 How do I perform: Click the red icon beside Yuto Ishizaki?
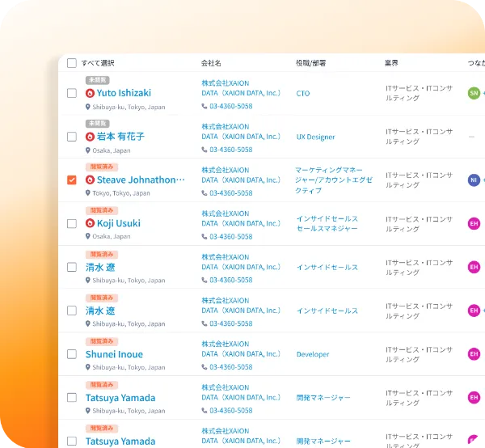[x=90, y=93]
